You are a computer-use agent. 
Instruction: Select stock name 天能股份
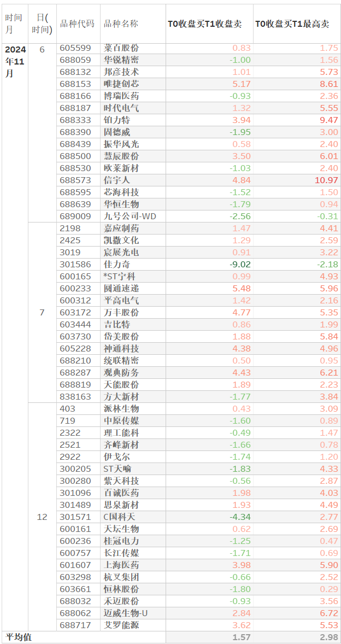pos(121,385)
